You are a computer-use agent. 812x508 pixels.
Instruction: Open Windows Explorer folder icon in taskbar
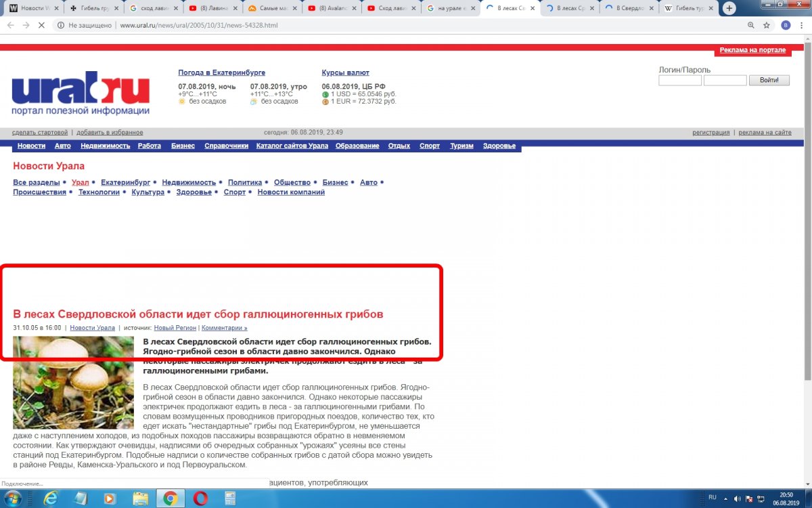click(140, 499)
